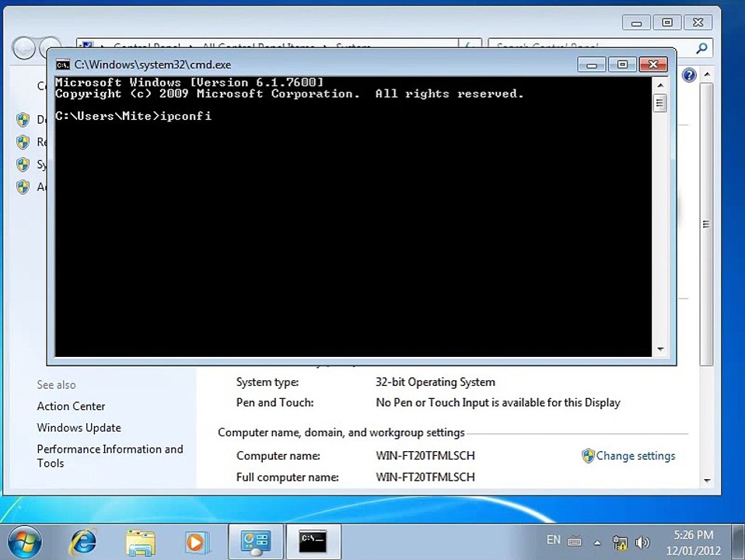Switch to Control Panel taskbar button
The image size is (745, 560).
[256, 542]
